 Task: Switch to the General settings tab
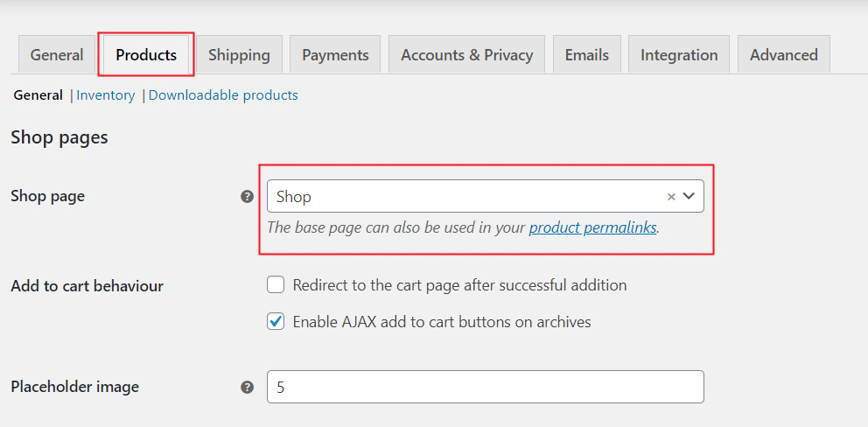tap(57, 55)
